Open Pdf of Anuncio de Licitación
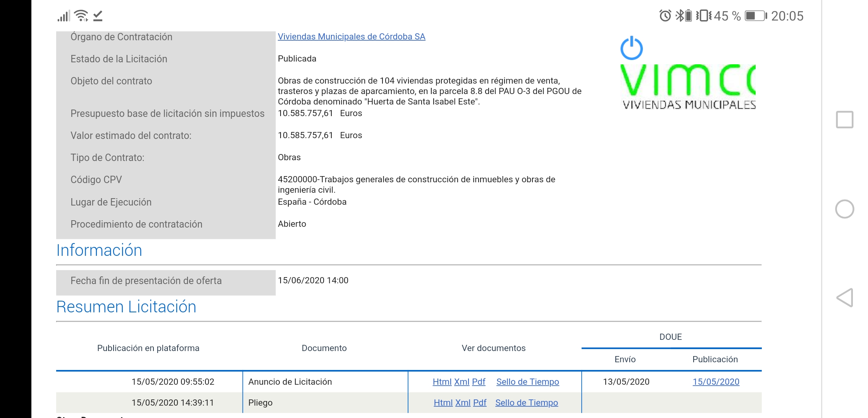Viewport: 868px width, 418px height. point(479,382)
